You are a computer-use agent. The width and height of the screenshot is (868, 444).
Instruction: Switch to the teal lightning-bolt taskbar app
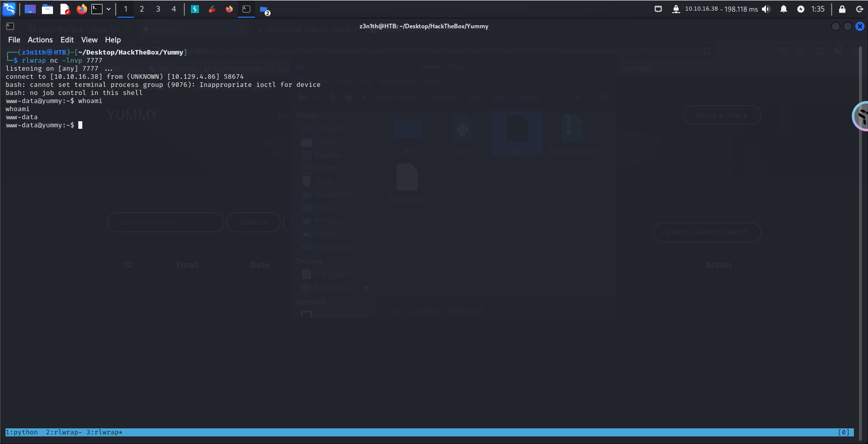(195, 9)
